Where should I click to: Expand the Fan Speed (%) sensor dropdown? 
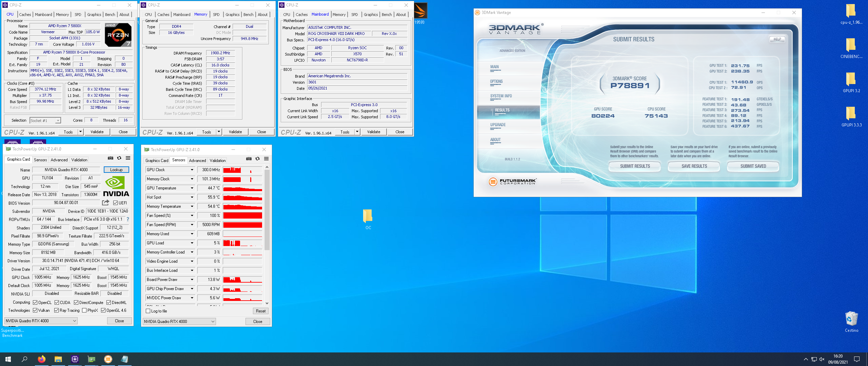tap(192, 216)
